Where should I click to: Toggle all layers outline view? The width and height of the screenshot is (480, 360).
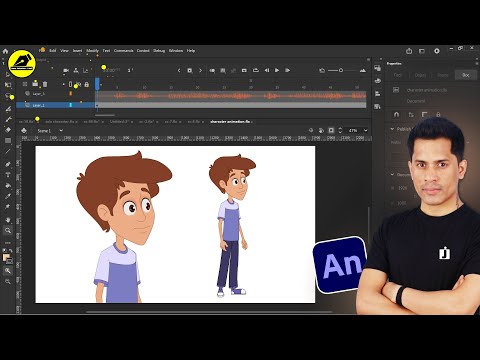click(x=70, y=85)
